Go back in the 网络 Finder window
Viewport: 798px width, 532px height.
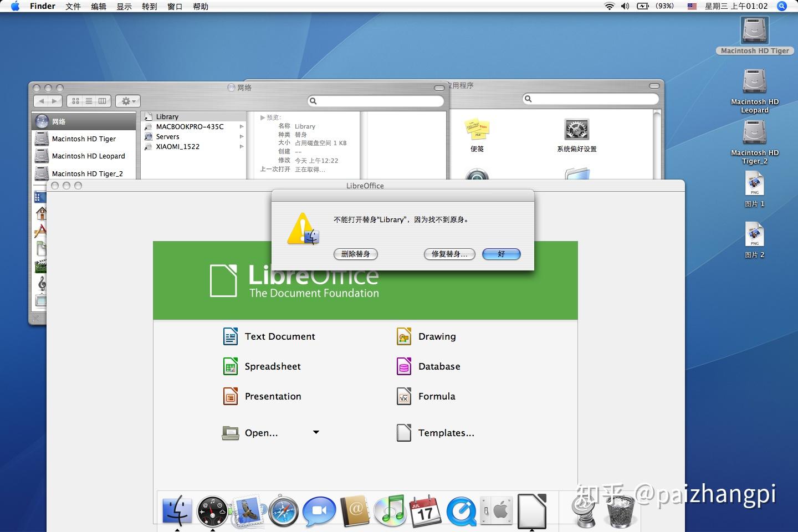[42, 101]
